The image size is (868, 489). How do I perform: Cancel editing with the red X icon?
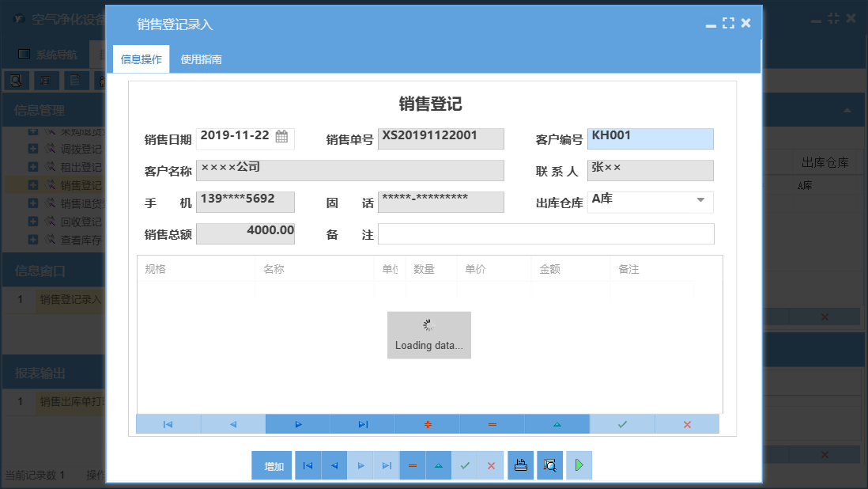click(687, 424)
